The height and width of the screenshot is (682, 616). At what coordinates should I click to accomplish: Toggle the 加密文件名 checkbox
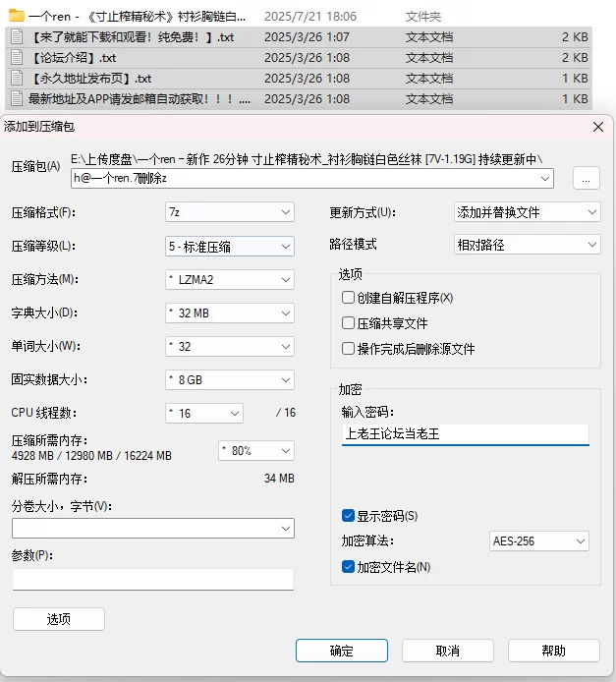348,567
